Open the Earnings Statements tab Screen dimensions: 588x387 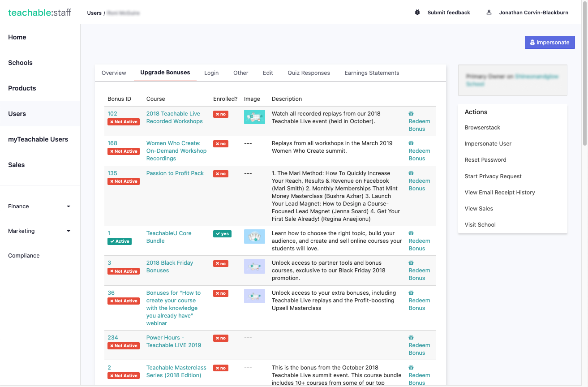[372, 73]
